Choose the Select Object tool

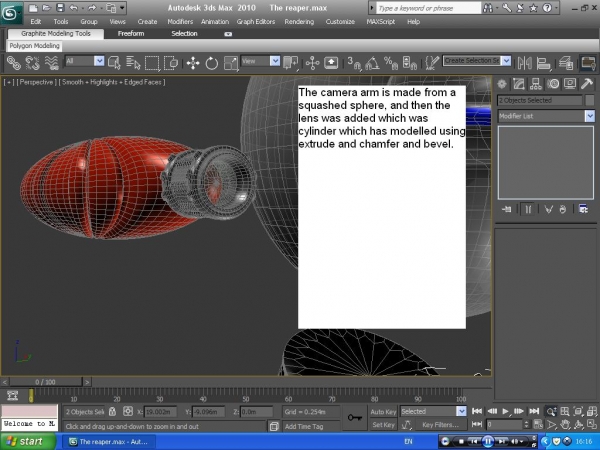pos(114,62)
